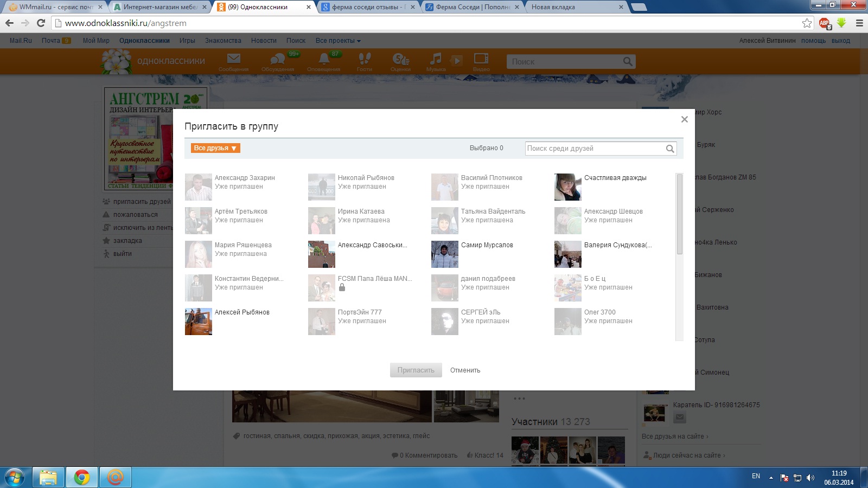The height and width of the screenshot is (488, 868).
Task: Switch to ферма соседи отзывы tab
Action: pyautogui.click(x=368, y=7)
